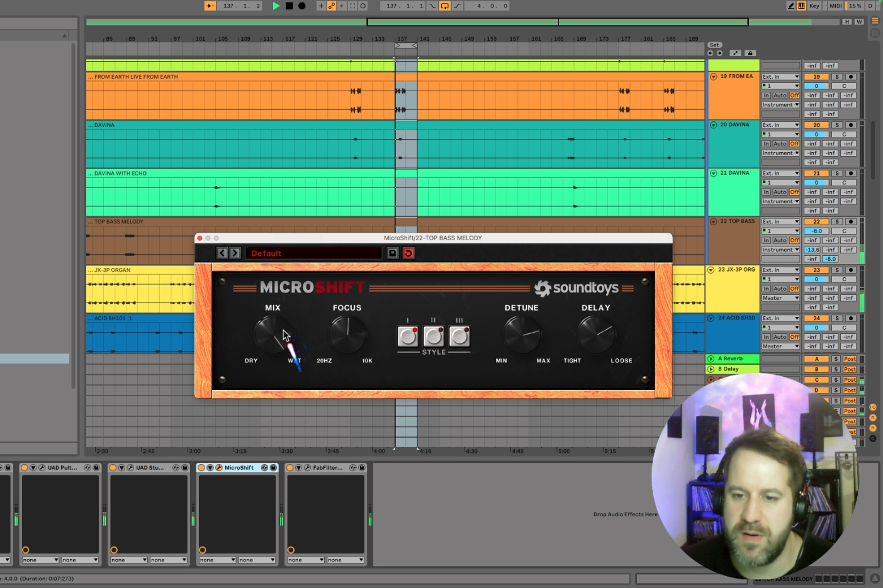Click MicroShift plugin save preset icon
Viewport: 883px width, 588px height.
pyautogui.click(x=392, y=253)
